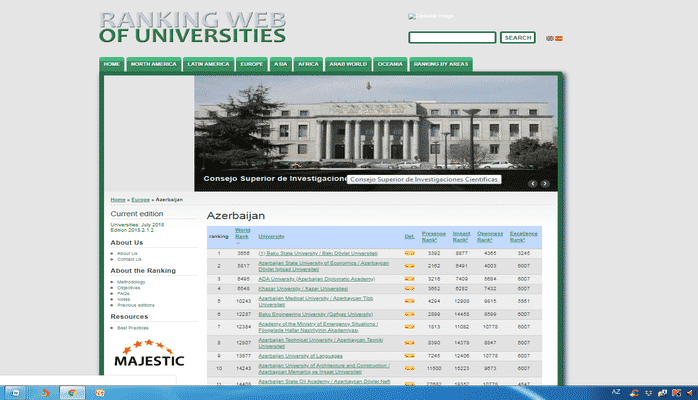
Task: Click the Home navigation tab
Action: [112, 64]
